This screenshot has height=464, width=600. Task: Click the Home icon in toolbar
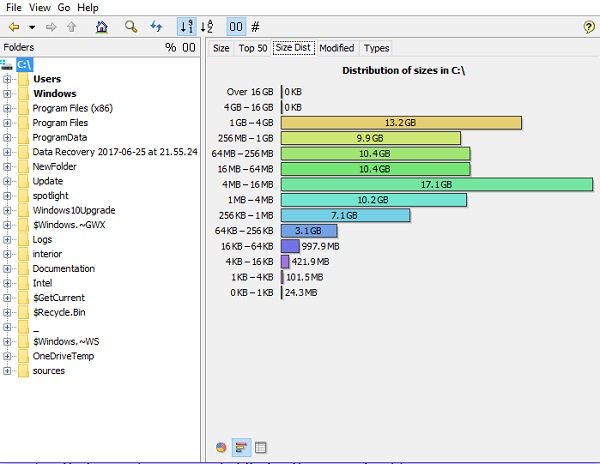coord(101,26)
